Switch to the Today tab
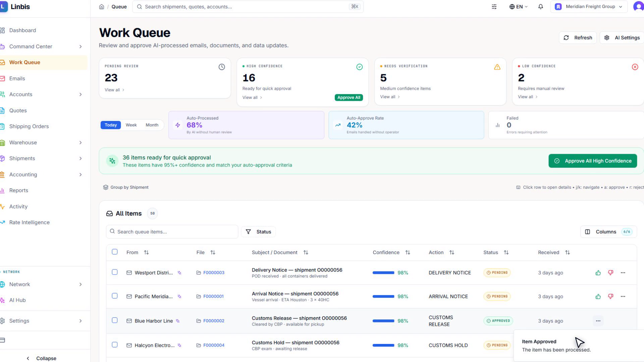The image size is (644, 362). [x=111, y=125]
